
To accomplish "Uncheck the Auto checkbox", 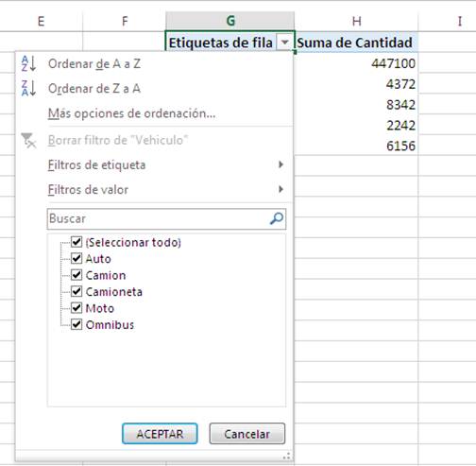I will tap(76, 258).
